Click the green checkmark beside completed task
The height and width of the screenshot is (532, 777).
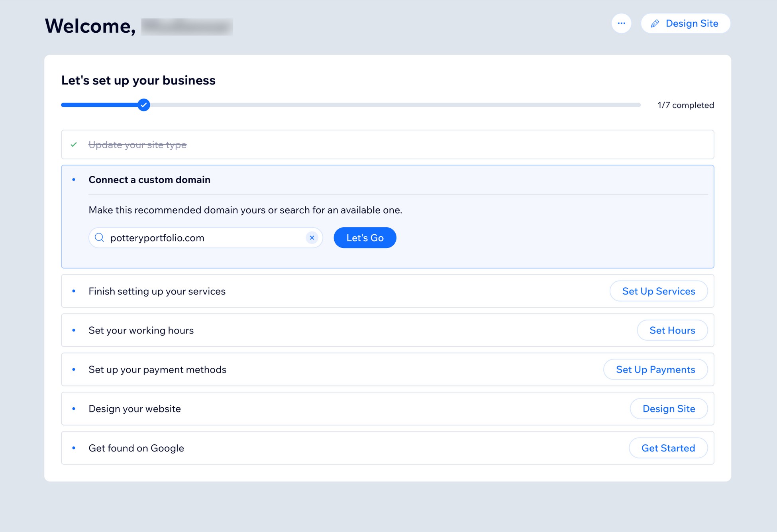pos(73,144)
